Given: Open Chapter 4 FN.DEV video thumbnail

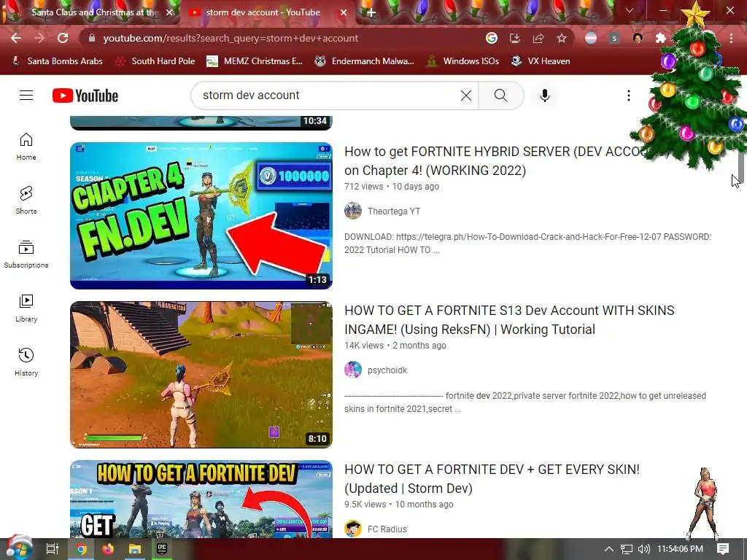Looking at the screenshot, I should point(201,216).
